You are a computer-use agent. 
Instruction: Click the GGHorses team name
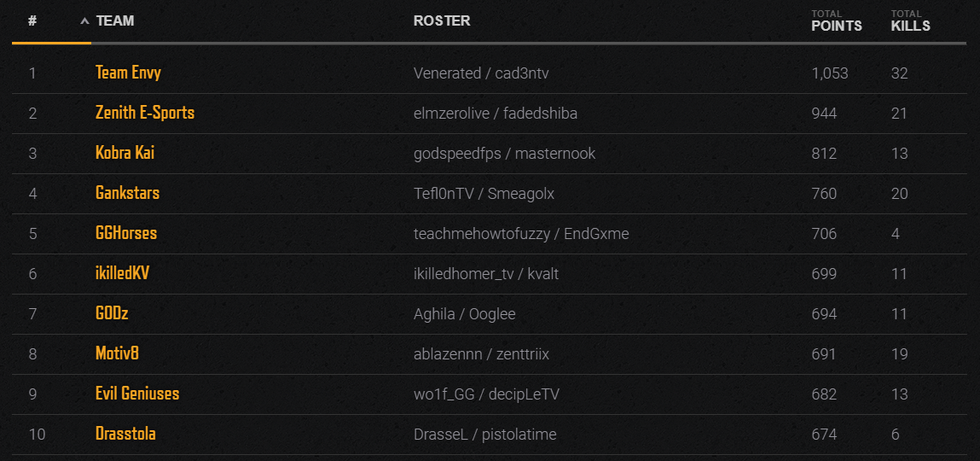pos(126,233)
